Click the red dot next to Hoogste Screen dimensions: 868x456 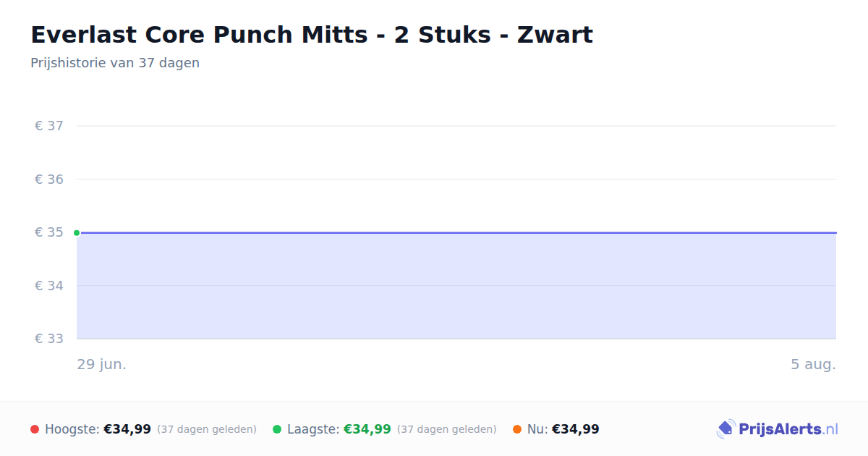point(35,429)
